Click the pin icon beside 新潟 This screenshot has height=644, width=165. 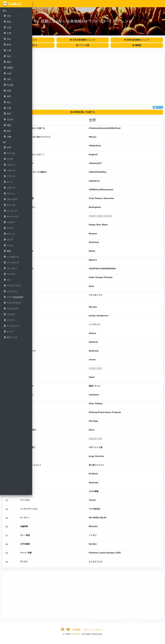point(5,44)
